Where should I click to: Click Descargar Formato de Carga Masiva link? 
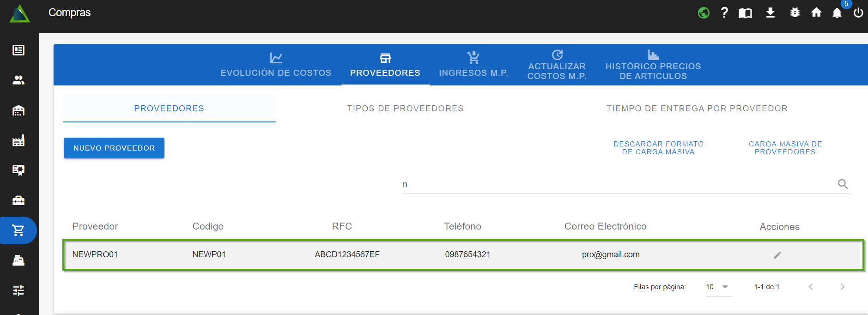point(658,148)
